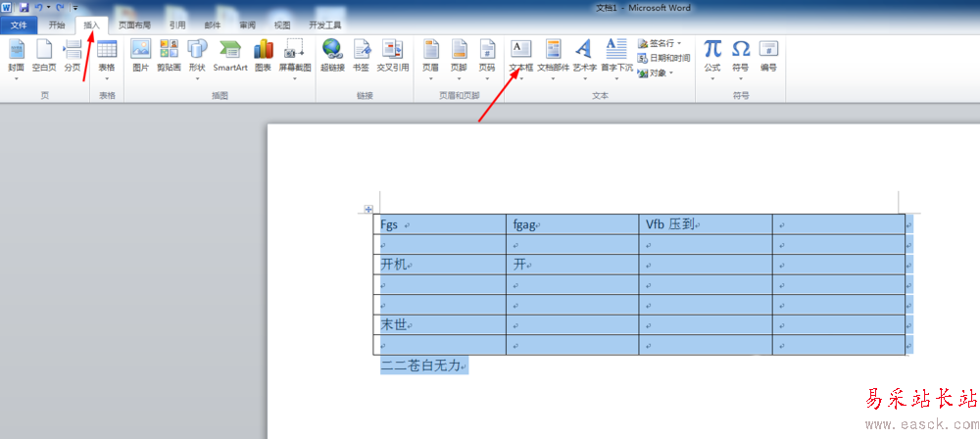Insert a picture (图片)
Viewport: 980px width, 439px height.
140,55
